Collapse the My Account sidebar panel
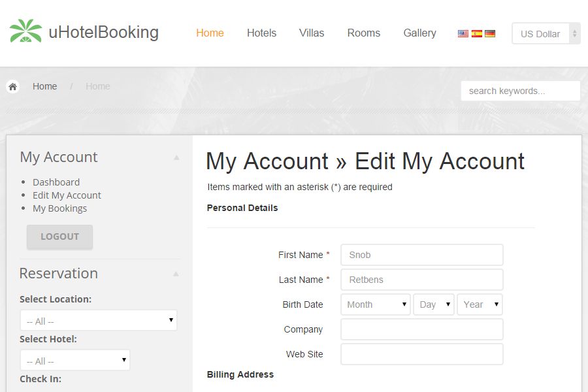Viewport: 588px width, 392px height. (x=176, y=157)
